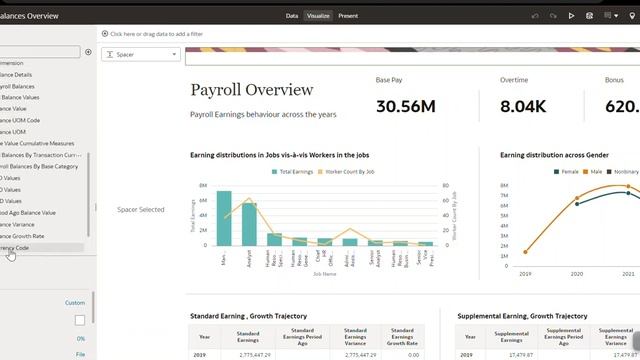Select the Balance UOM Code item

pyautogui.click(x=20, y=120)
